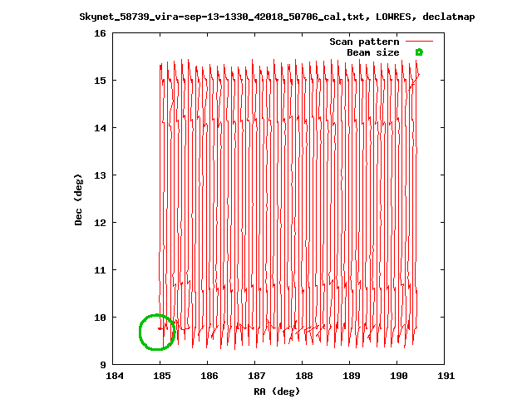The height and width of the screenshot is (399, 532).
Task: Click the y-axis tick label 11
Action: point(100,270)
